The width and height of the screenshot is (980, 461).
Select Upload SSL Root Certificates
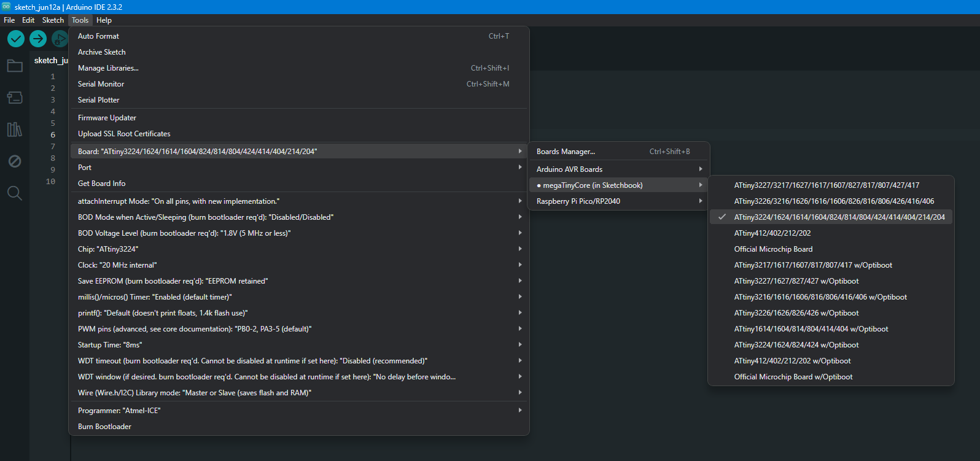(x=299, y=134)
